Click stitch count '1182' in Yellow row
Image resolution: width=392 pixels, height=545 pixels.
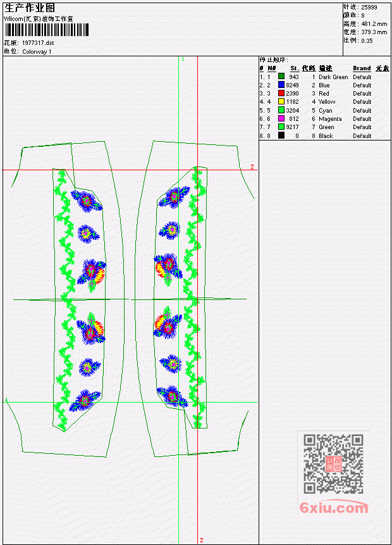(292, 102)
